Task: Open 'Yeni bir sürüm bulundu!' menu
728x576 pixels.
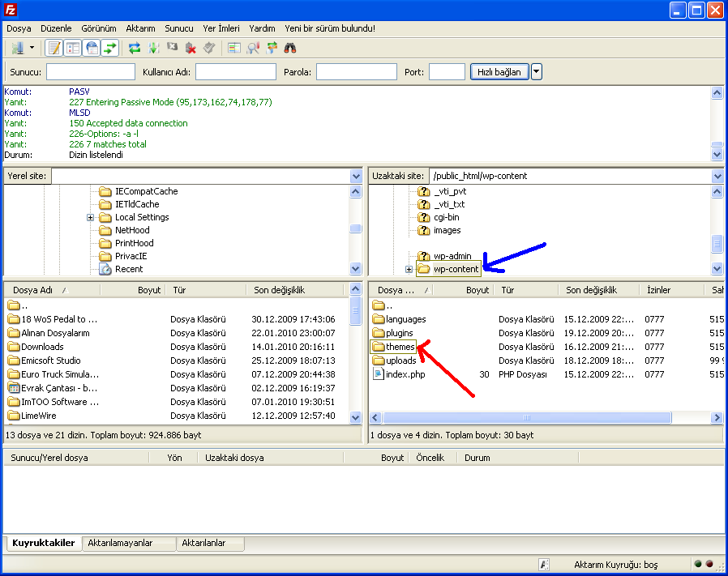Action: point(330,28)
